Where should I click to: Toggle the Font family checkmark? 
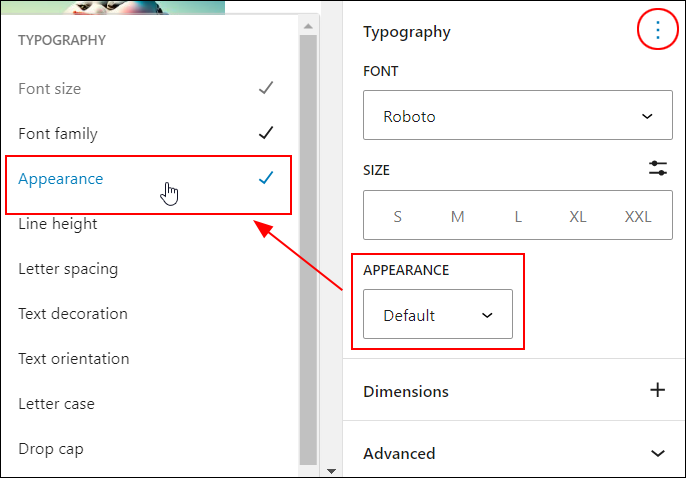pos(266,133)
